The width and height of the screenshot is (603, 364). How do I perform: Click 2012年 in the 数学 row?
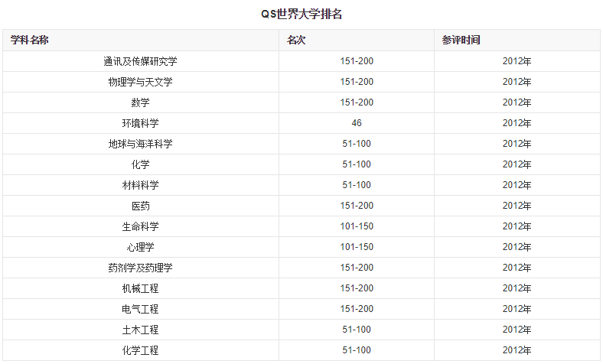[517, 102]
